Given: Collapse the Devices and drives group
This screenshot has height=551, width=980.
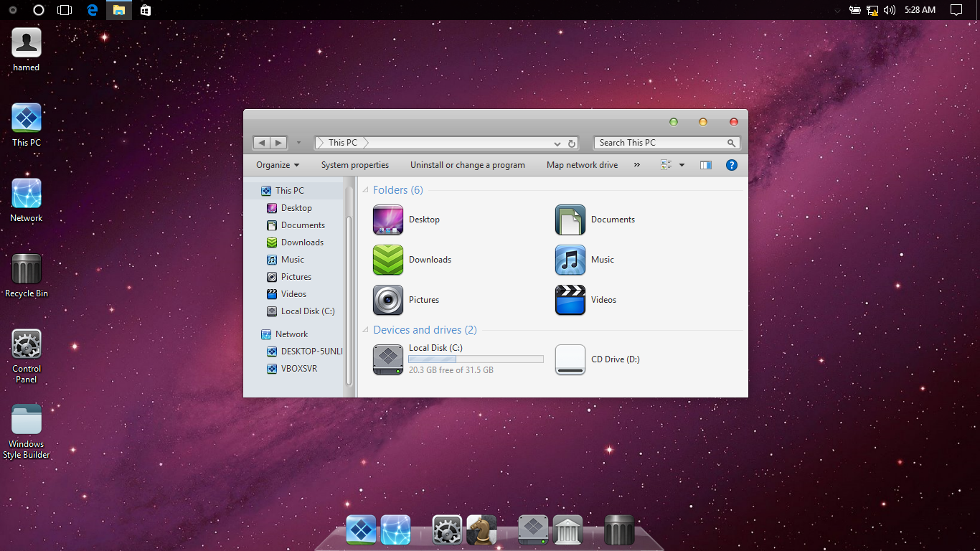Looking at the screenshot, I should pos(365,330).
